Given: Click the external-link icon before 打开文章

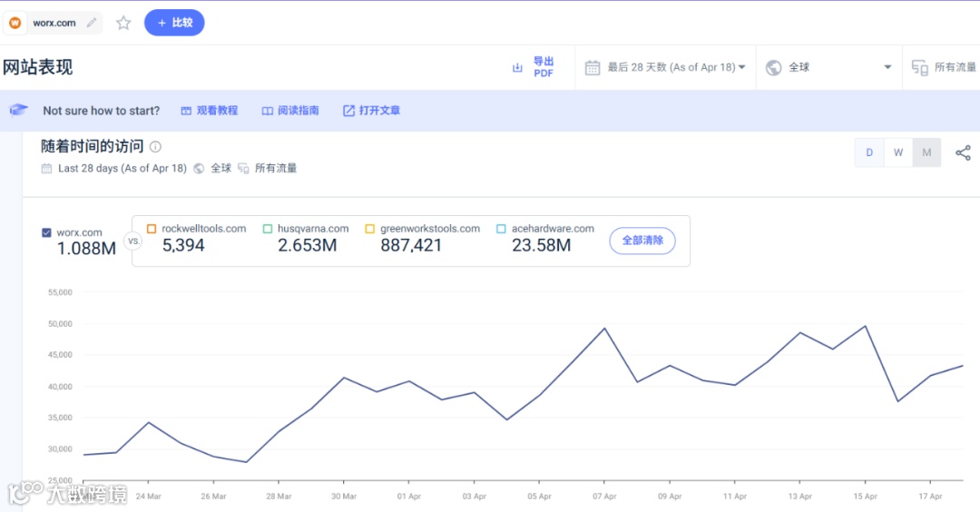Looking at the screenshot, I should (x=348, y=111).
